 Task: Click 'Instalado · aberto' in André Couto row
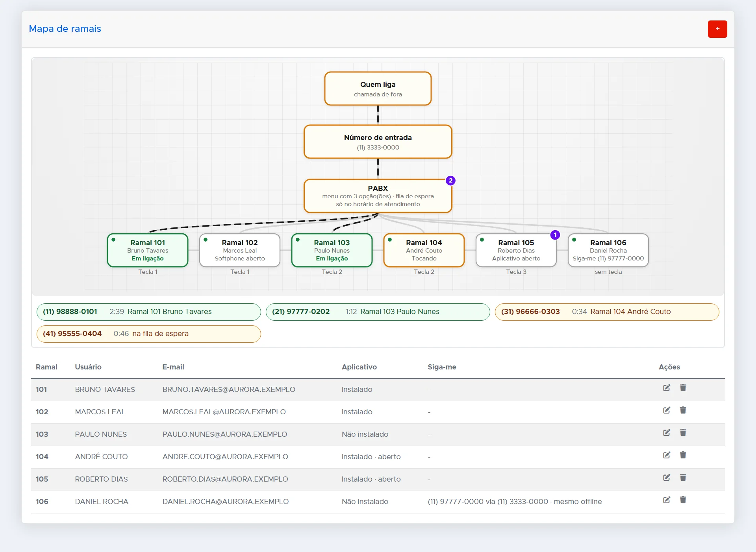pos(371,457)
